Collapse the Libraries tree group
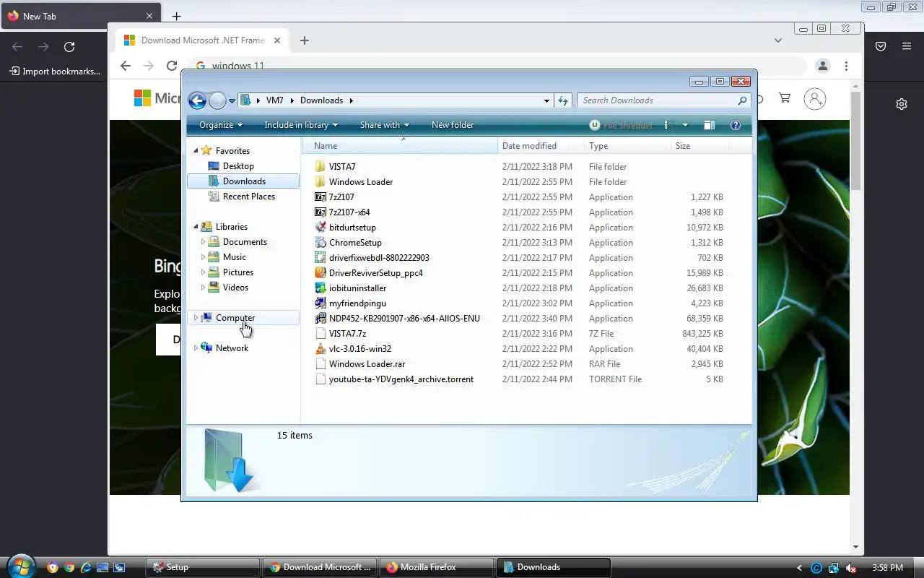Viewport: 924px width, 578px height. [x=196, y=226]
